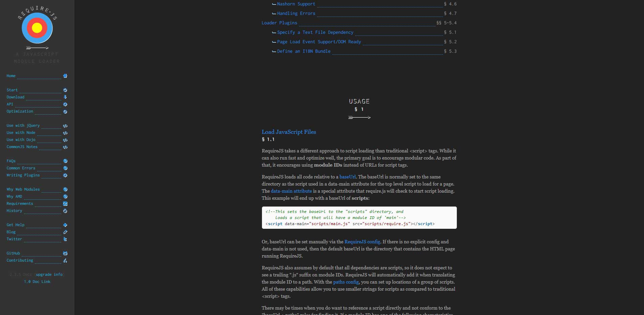Click the home icon beside Home
This screenshot has width=644, height=315.
coord(65,76)
